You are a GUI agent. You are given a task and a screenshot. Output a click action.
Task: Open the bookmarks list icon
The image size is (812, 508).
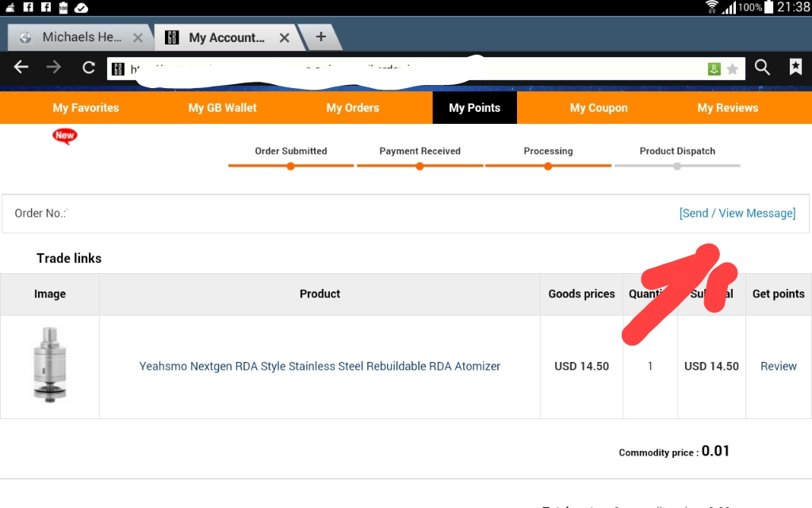pos(795,67)
